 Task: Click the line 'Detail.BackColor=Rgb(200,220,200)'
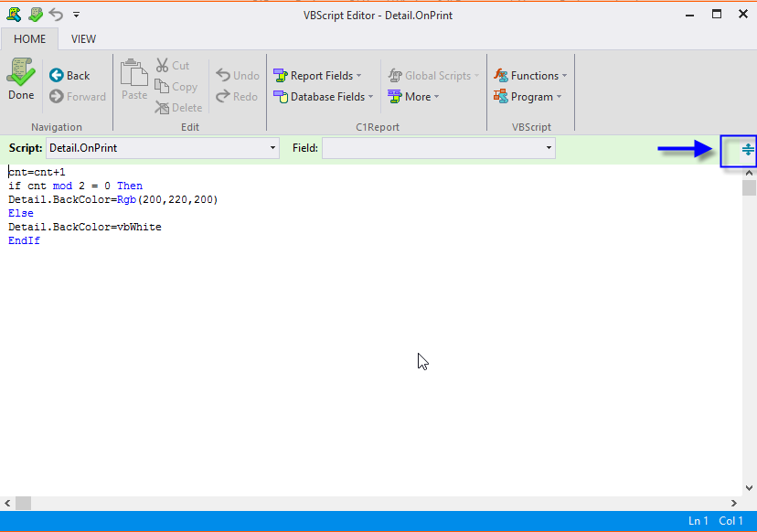point(113,200)
